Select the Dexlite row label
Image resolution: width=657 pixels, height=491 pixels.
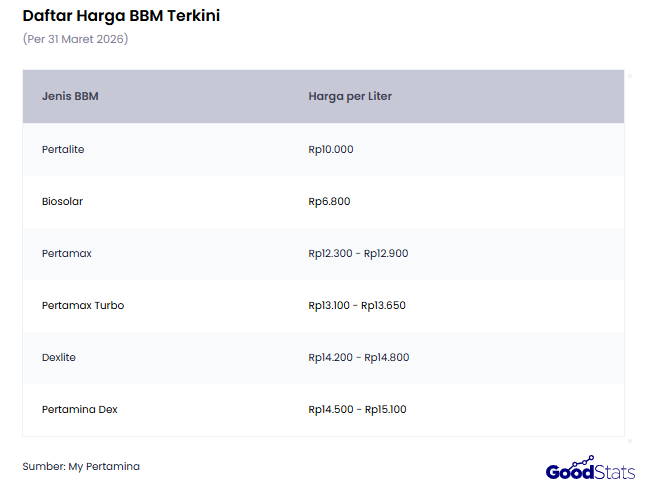pos(59,357)
